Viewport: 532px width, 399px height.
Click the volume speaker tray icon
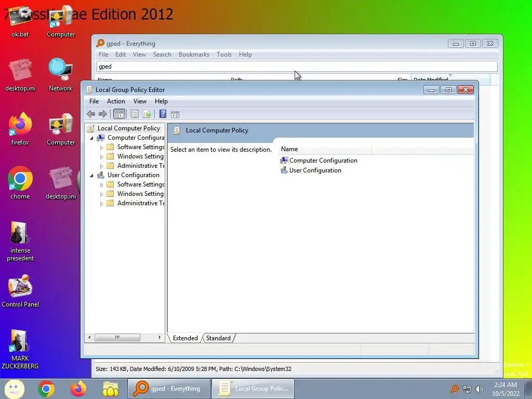tap(480, 389)
